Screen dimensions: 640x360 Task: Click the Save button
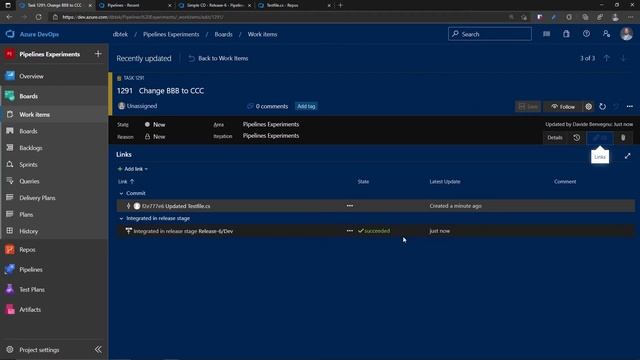tap(528, 107)
